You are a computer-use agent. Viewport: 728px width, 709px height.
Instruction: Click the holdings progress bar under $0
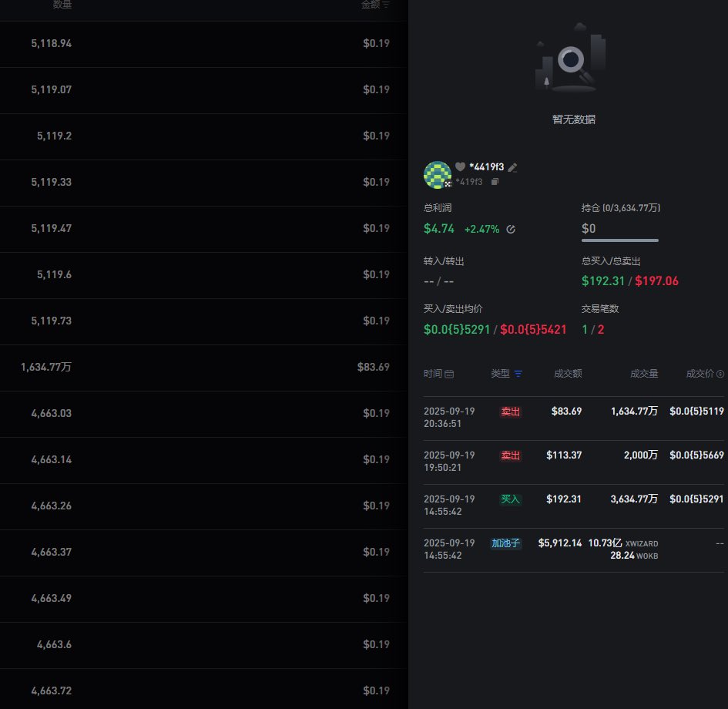[x=620, y=240]
